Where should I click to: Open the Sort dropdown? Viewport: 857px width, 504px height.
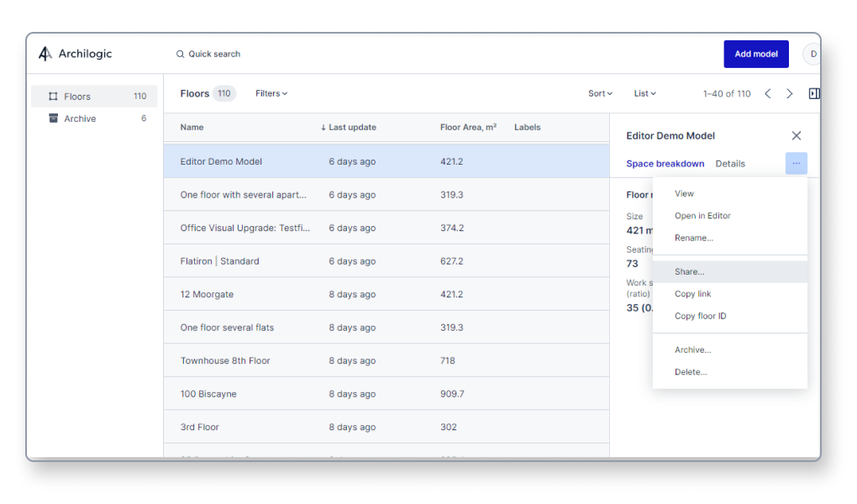[x=599, y=93]
